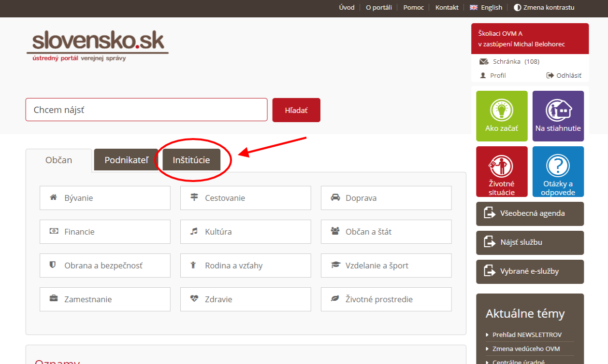Click the Doprava car icon
The image size is (608, 364).
[335, 197]
